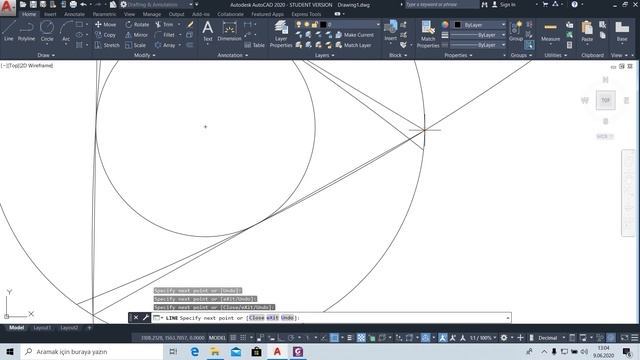Open the Manage ribbon tab
Screen dimensions: 640x360
tap(152, 14)
